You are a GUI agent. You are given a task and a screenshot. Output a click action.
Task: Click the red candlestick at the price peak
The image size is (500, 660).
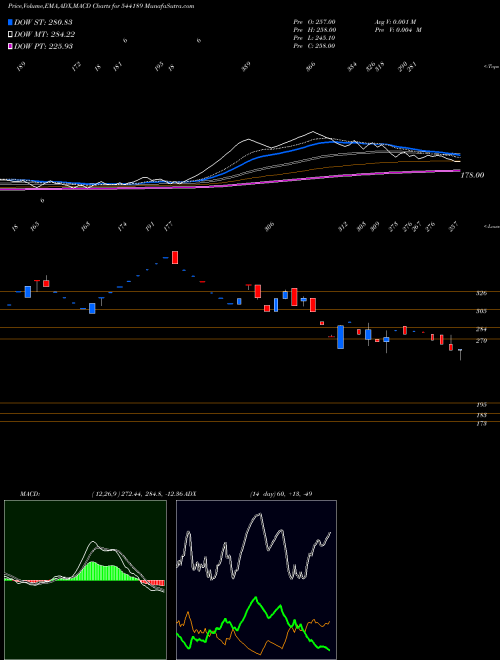(175, 257)
